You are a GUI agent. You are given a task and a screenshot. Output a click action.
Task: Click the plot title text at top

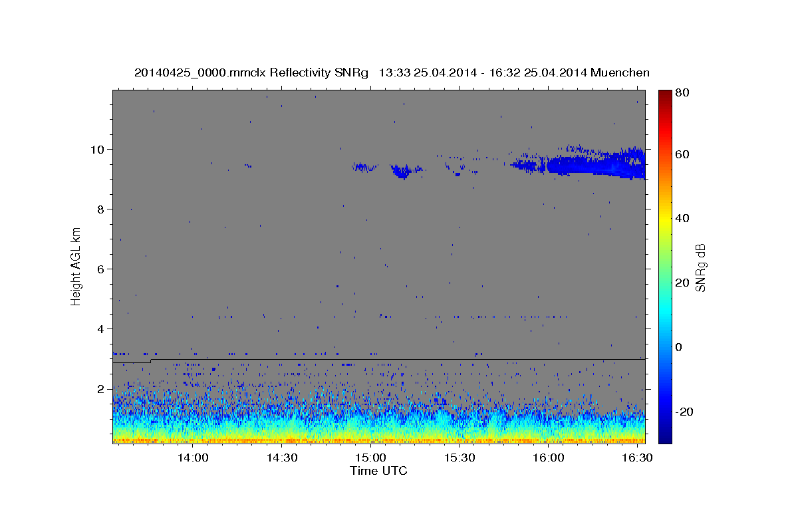point(392,72)
